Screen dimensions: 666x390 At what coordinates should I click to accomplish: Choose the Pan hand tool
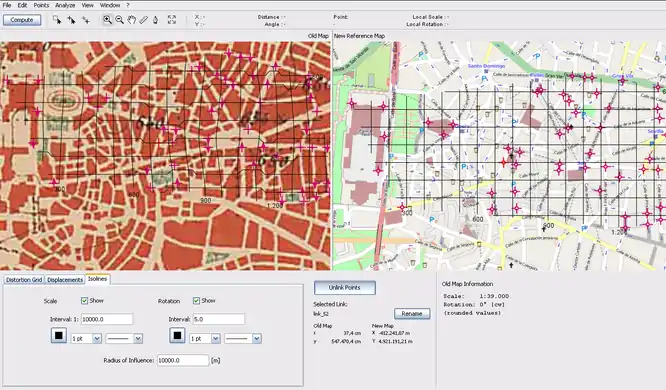pos(132,20)
